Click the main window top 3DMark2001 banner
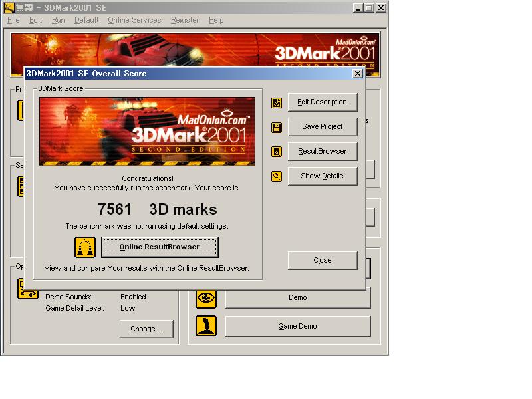 tap(196, 51)
